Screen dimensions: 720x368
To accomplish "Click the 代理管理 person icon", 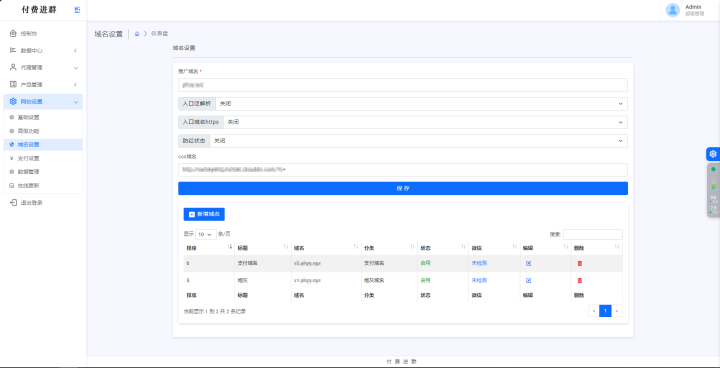I will click(13, 67).
